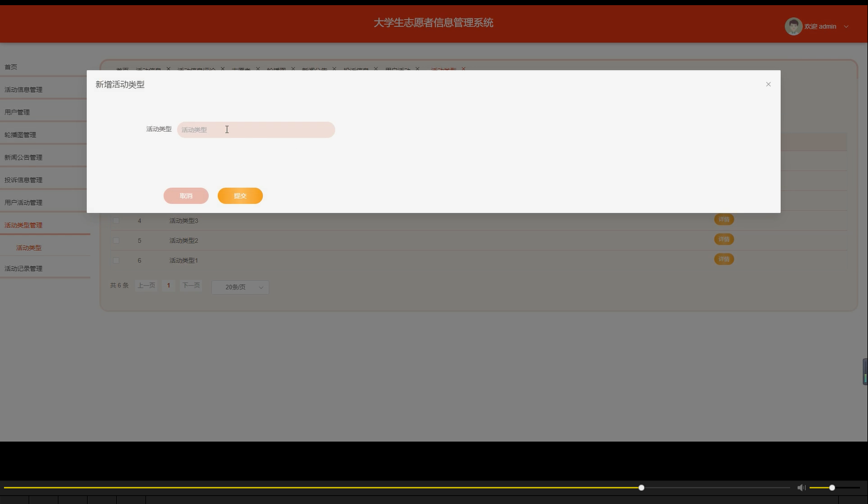Click the 大学生志愿者信息管理系统 header title
868x504 pixels.
coord(433,23)
